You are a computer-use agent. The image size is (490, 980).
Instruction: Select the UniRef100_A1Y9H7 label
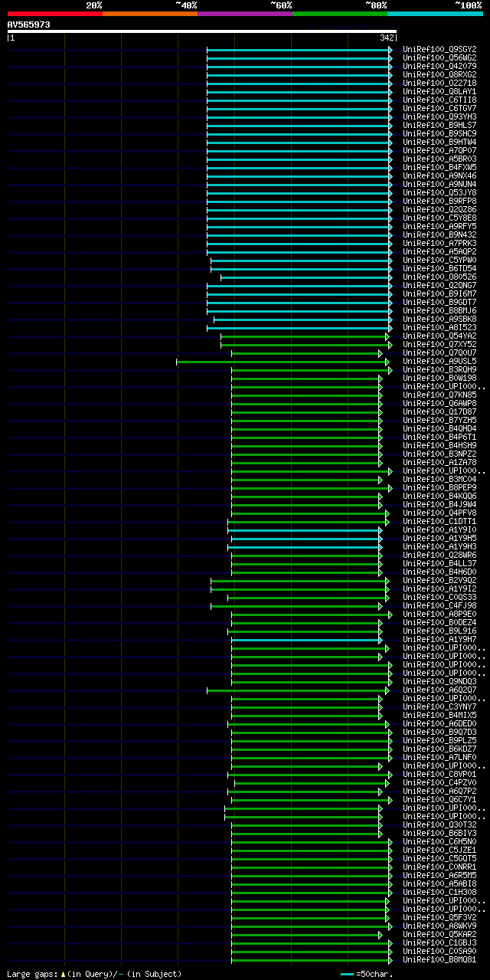pos(439,639)
